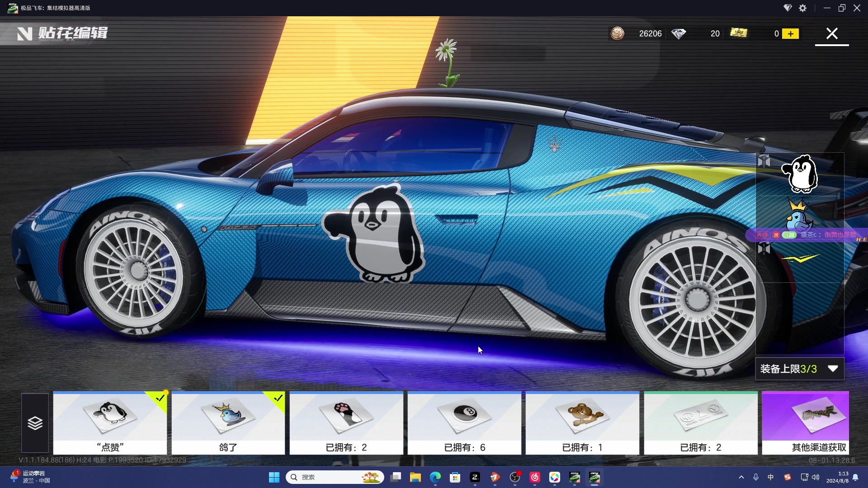The image size is (868, 488).
Task: Select the crowned bird "鸽了" sticker card
Action: pos(228,423)
